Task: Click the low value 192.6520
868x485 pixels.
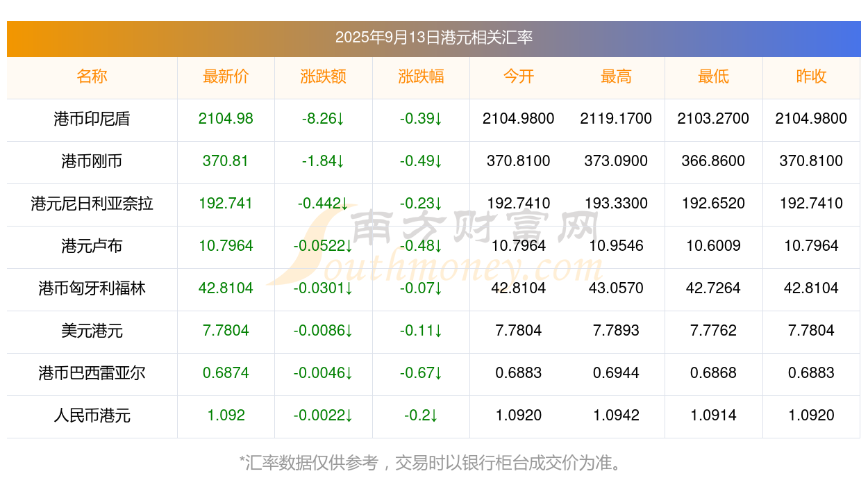Action: click(714, 204)
